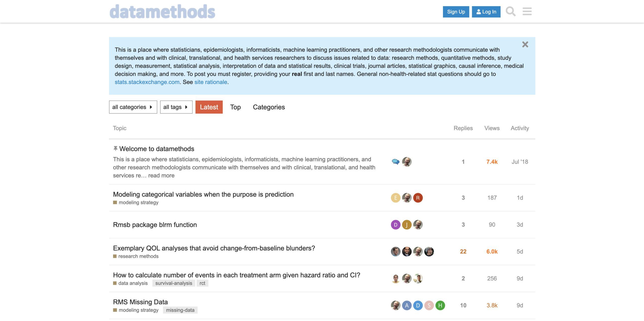Open the stats.stackexchange.com link
This screenshot has height=321, width=644.
[x=147, y=82]
